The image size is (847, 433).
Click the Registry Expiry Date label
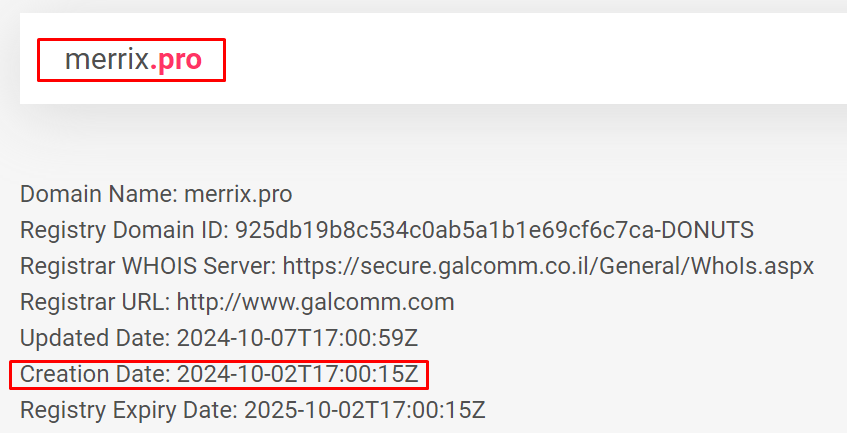point(129,410)
